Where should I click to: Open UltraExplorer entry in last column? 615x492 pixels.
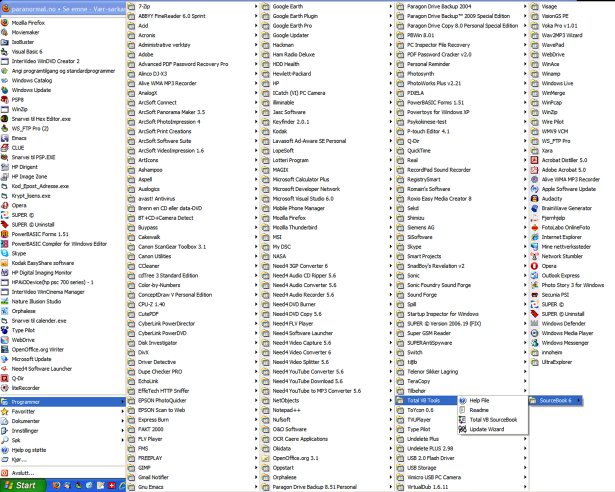[572, 362]
